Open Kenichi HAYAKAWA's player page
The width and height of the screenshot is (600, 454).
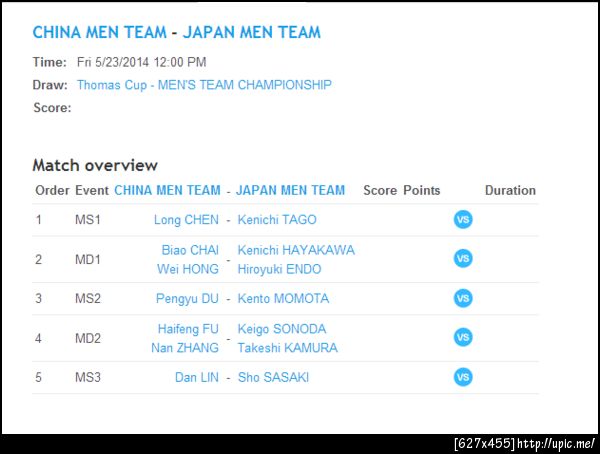tap(296, 250)
